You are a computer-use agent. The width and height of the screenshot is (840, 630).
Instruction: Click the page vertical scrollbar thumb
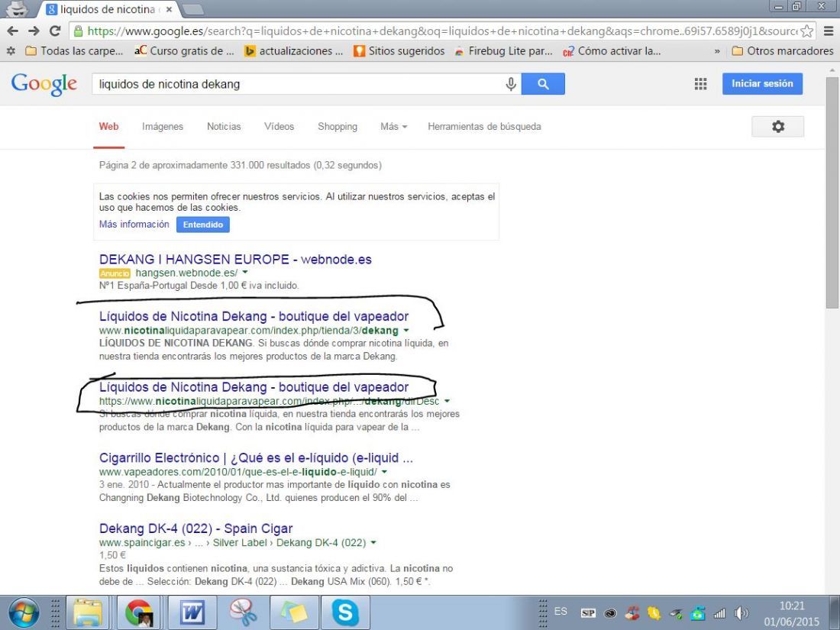pos(832,193)
